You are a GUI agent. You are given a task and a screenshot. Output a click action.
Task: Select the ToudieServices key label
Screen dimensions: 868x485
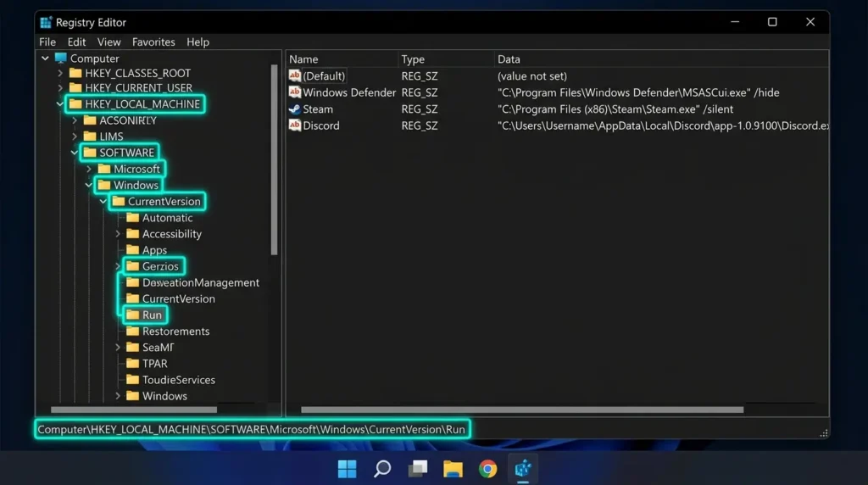[x=179, y=380]
